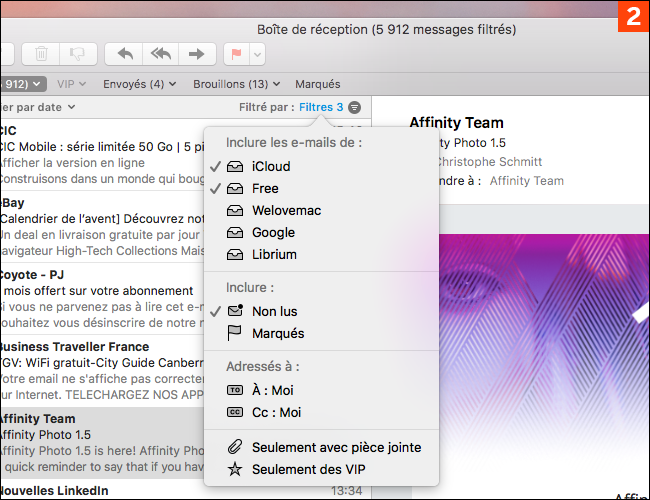Enable the Google account filter

point(321,233)
